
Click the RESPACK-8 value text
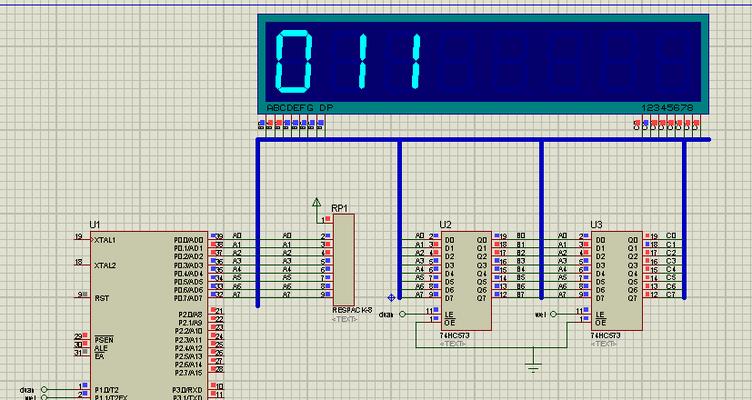352,310
